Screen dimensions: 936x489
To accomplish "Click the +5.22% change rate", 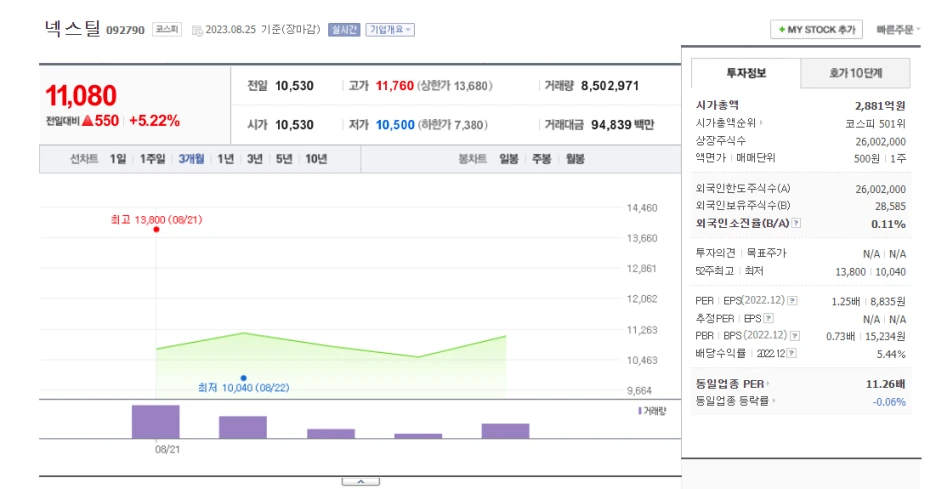I will (154, 121).
